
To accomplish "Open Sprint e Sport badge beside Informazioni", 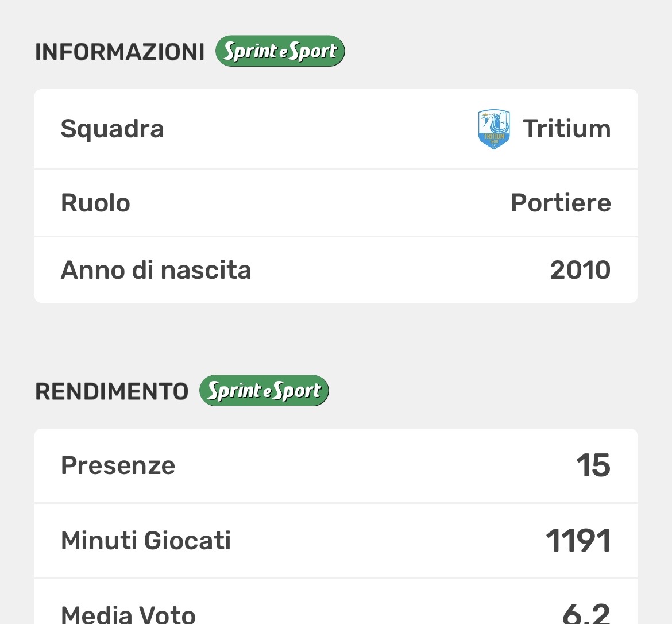I will (x=280, y=51).
